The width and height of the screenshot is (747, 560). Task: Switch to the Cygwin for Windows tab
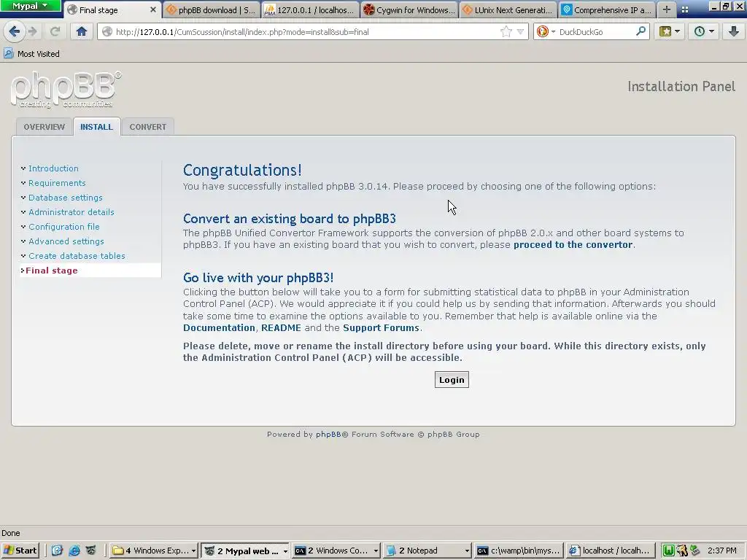(x=409, y=10)
